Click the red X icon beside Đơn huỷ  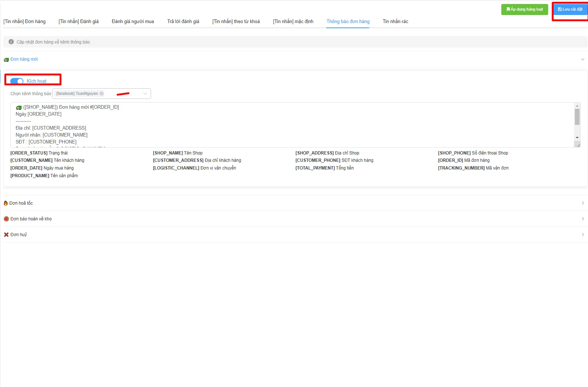pos(6,235)
